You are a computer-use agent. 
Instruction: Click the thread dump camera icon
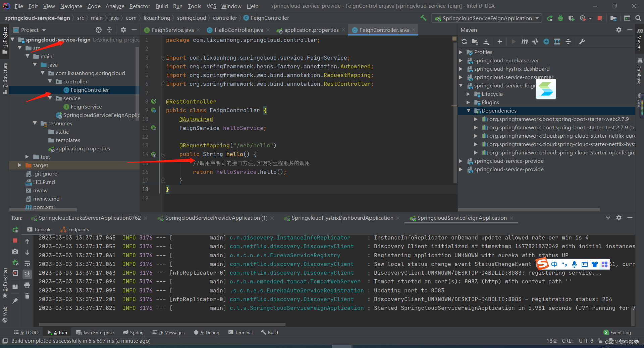(15, 251)
